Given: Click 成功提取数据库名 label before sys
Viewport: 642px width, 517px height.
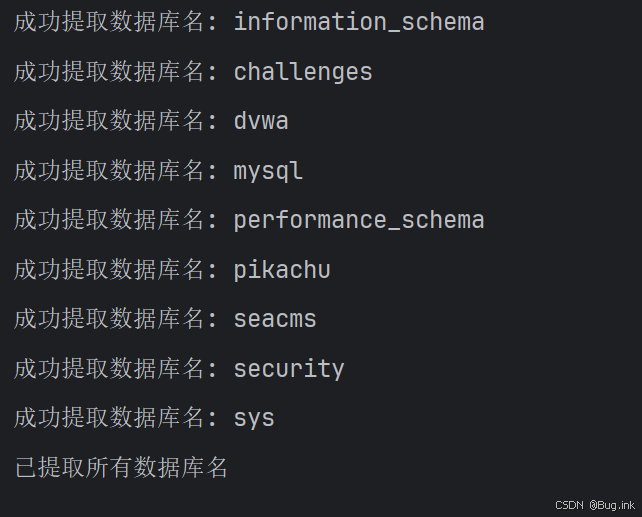Looking at the screenshot, I should tap(109, 418).
